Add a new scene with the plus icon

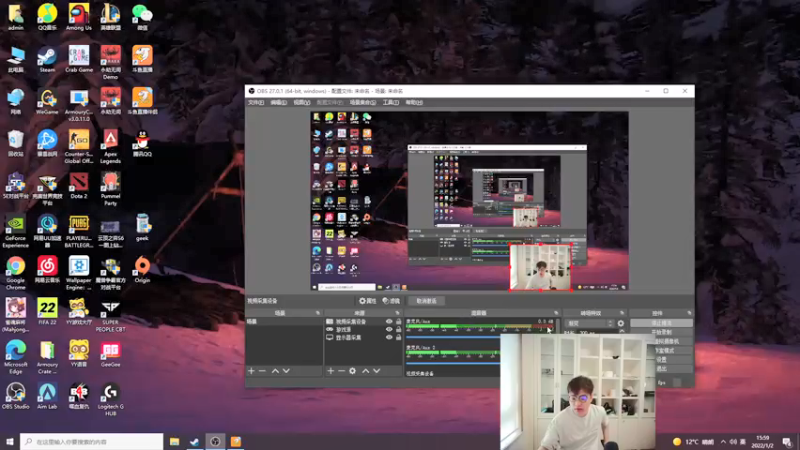[x=251, y=371]
